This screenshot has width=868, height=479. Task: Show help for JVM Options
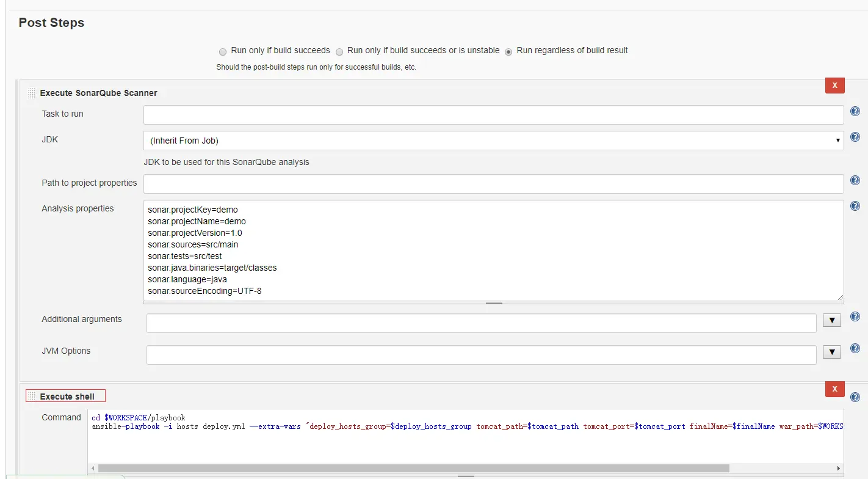point(855,348)
